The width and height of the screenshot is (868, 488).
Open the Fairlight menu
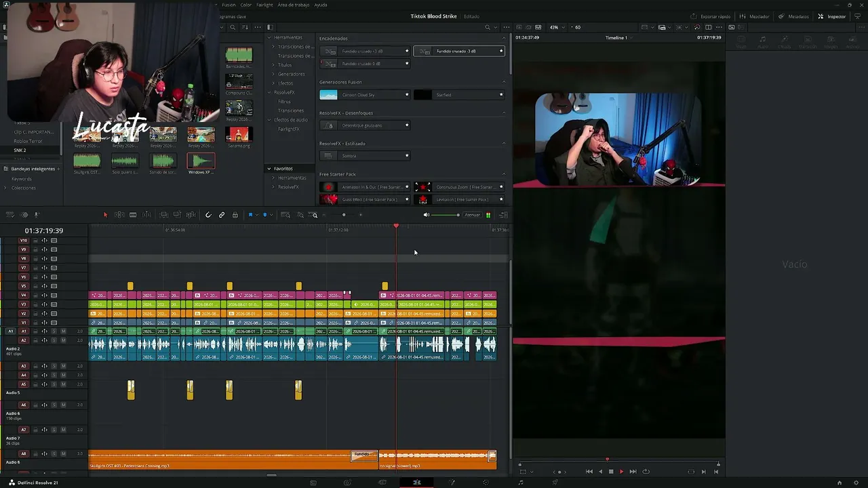pyautogui.click(x=264, y=5)
